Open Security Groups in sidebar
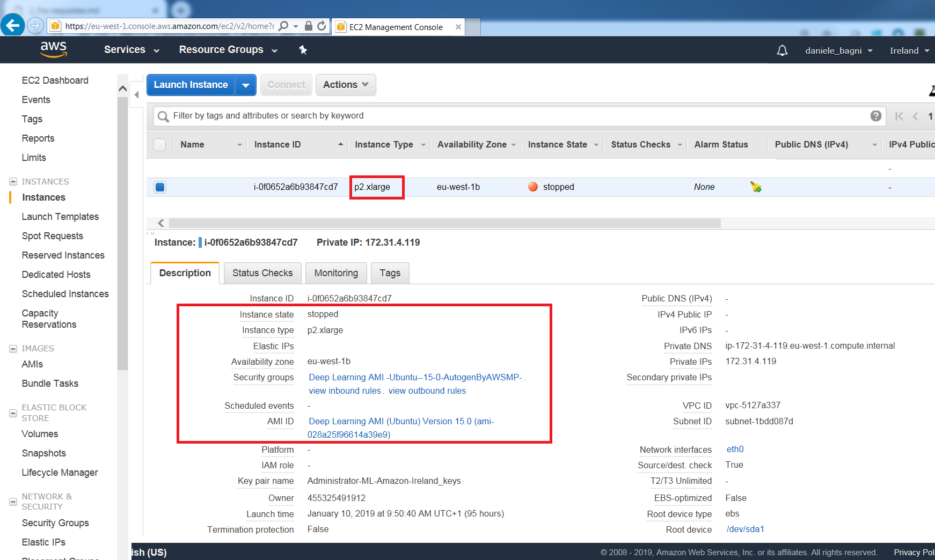The height and width of the screenshot is (560, 935). point(55,523)
